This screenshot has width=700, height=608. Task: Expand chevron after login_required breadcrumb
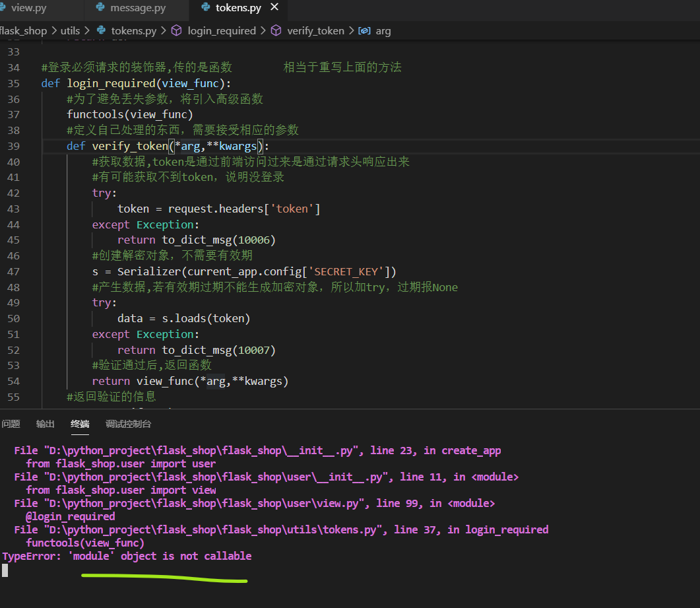pos(263,30)
